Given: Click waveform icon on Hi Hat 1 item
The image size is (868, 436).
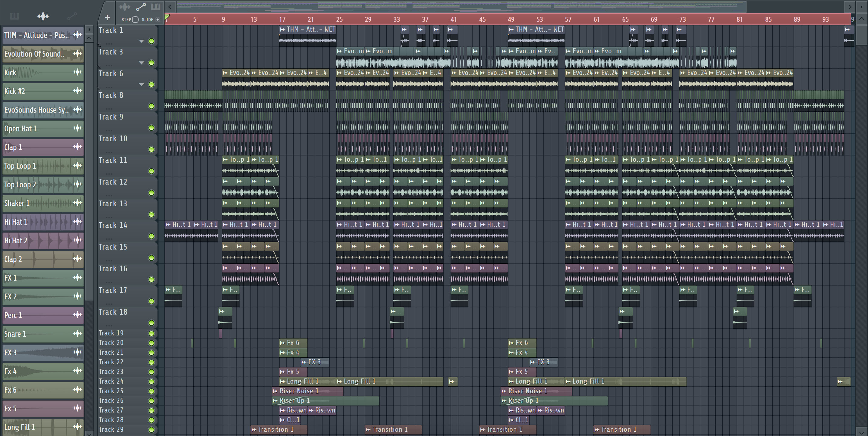Looking at the screenshot, I should [77, 222].
